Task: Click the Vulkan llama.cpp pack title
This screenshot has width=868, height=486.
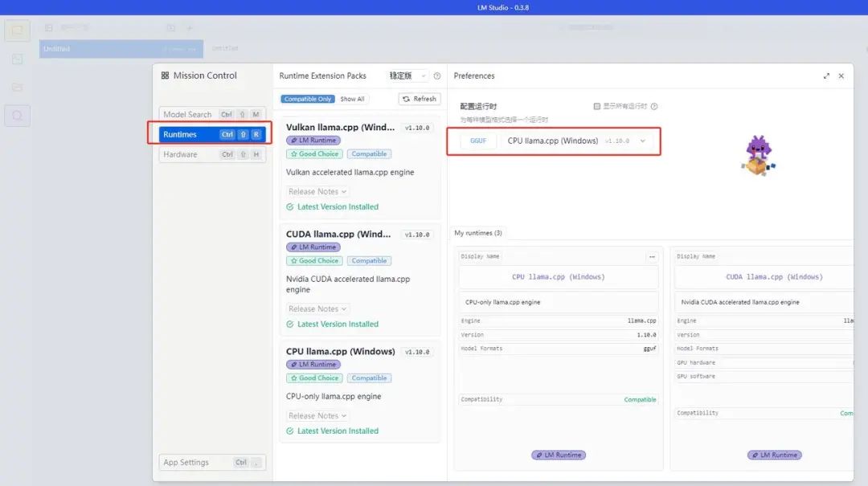Action: tap(341, 127)
